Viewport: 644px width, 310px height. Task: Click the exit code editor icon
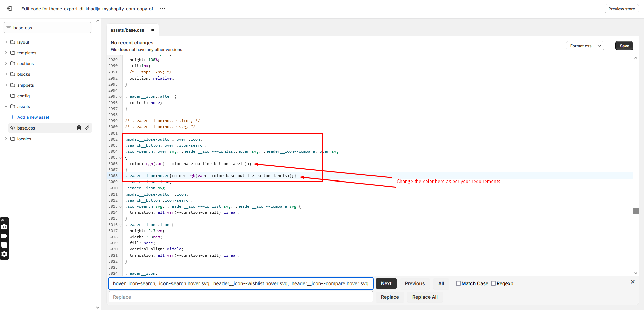pos(9,9)
